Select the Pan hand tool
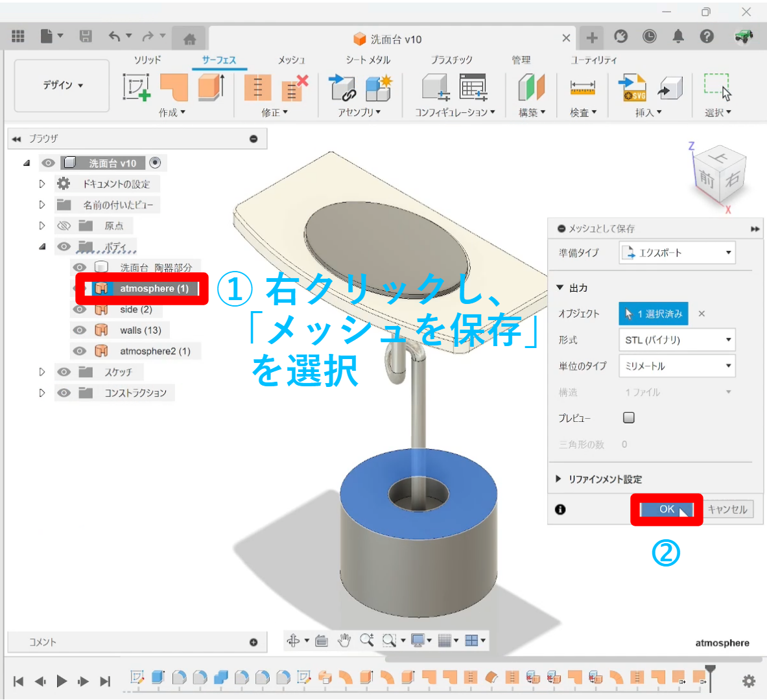The image size is (767, 700). pyautogui.click(x=344, y=640)
